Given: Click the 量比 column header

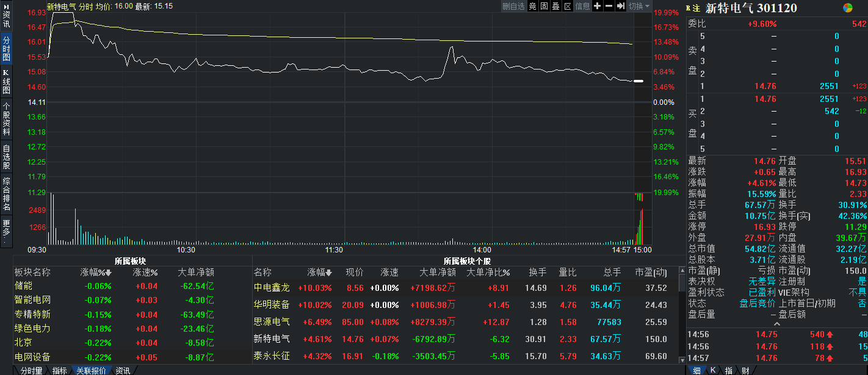Looking at the screenshot, I should [568, 272].
